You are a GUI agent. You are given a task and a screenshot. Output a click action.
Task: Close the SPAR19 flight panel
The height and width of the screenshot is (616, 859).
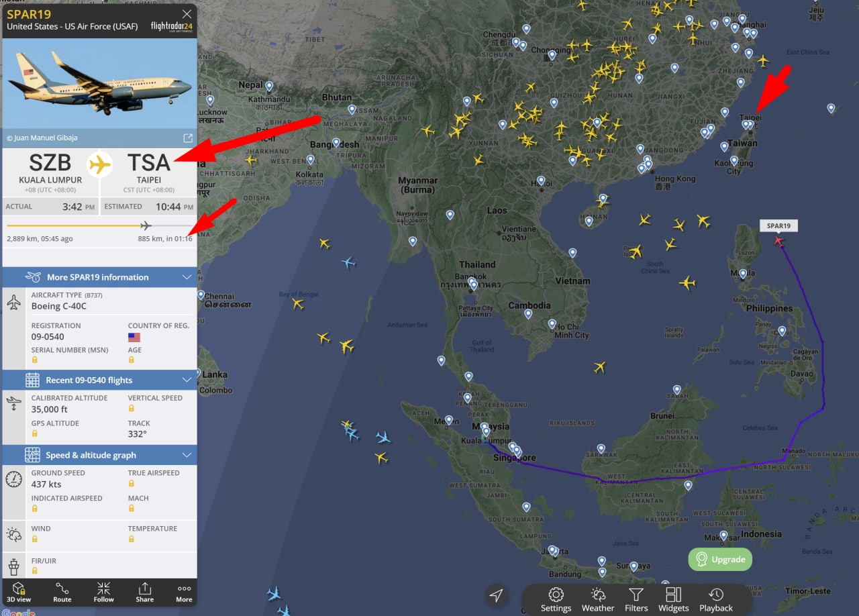click(187, 14)
